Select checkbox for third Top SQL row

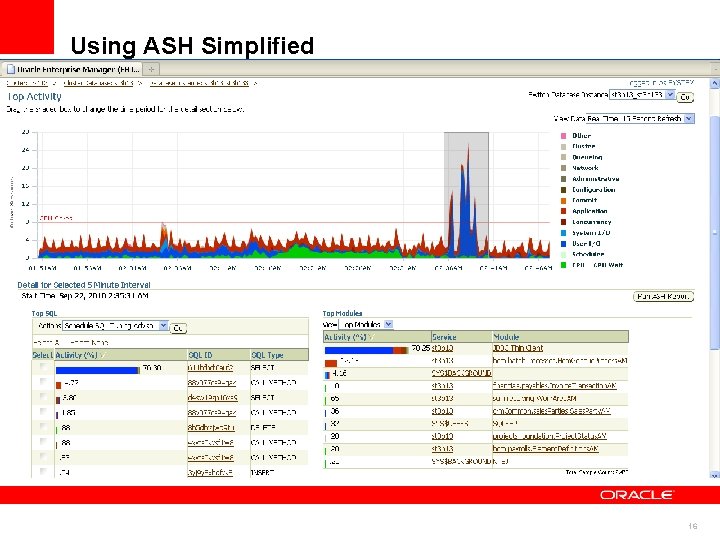tap(43, 396)
